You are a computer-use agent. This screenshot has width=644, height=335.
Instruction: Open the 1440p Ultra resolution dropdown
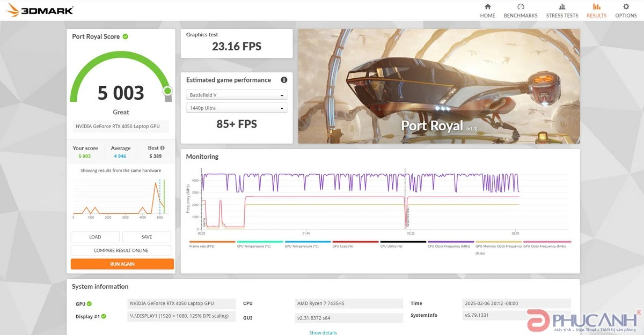tap(236, 108)
